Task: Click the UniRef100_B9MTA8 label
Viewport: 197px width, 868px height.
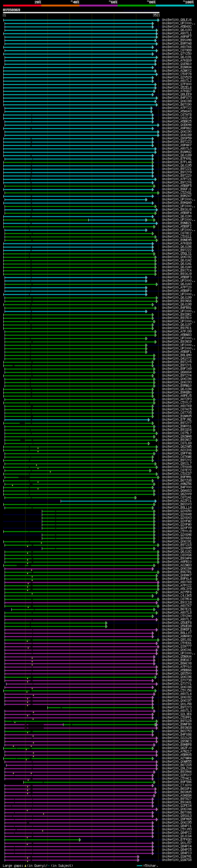Action: pos(177,43)
